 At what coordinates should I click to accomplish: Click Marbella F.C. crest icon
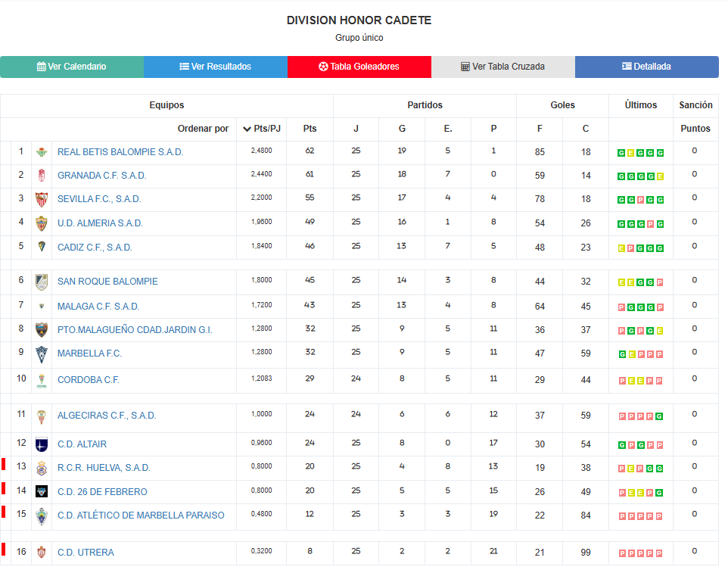(42, 354)
